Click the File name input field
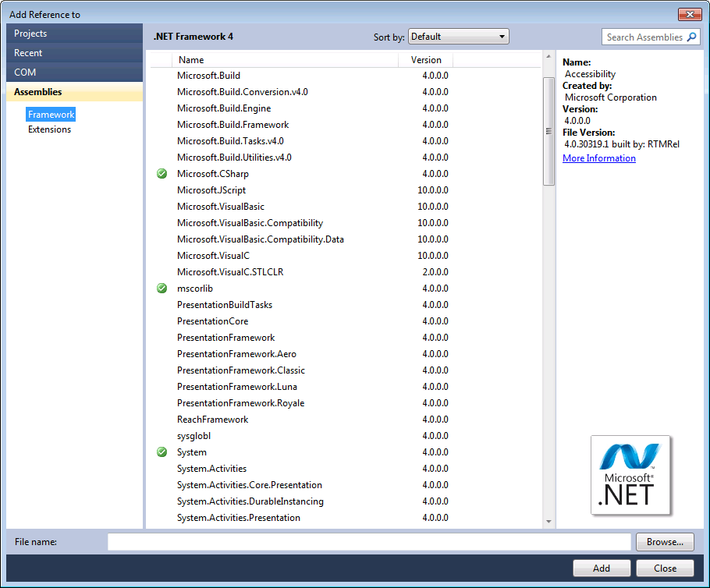This screenshot has height=588, width=710. [369, 542]
